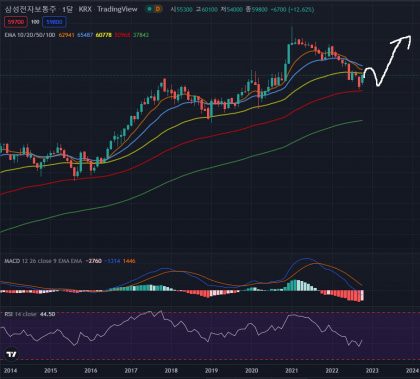Click the open price value 55300
420x379 pixels.
(x=184, y=10)
